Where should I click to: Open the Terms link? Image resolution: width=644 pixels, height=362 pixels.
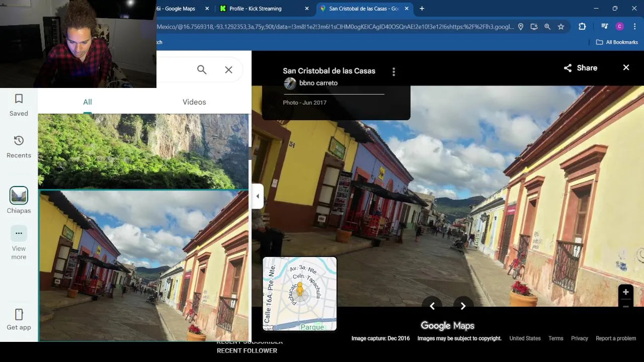coord(556,338)
